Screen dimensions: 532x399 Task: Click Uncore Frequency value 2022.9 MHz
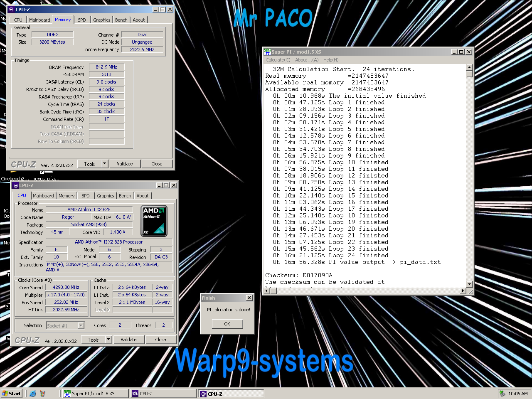pyautogui.click(x=142, y=49)
